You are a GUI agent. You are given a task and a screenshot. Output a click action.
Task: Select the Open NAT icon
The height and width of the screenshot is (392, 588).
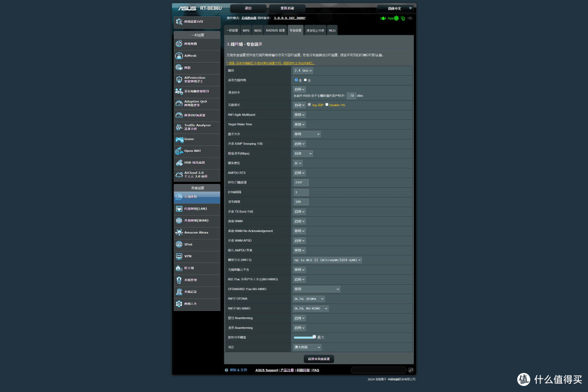click(179, 151)
